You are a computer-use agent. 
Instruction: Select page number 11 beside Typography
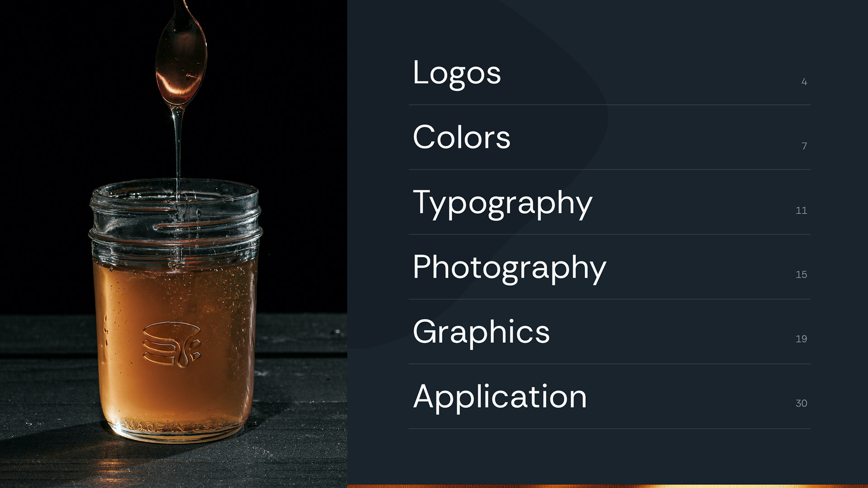click(802, 211)
